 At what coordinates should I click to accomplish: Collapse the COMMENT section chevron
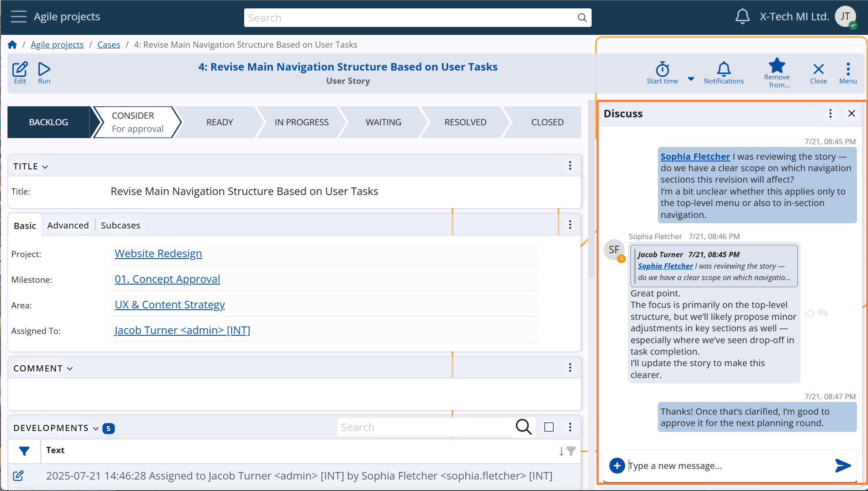(70, 369)
